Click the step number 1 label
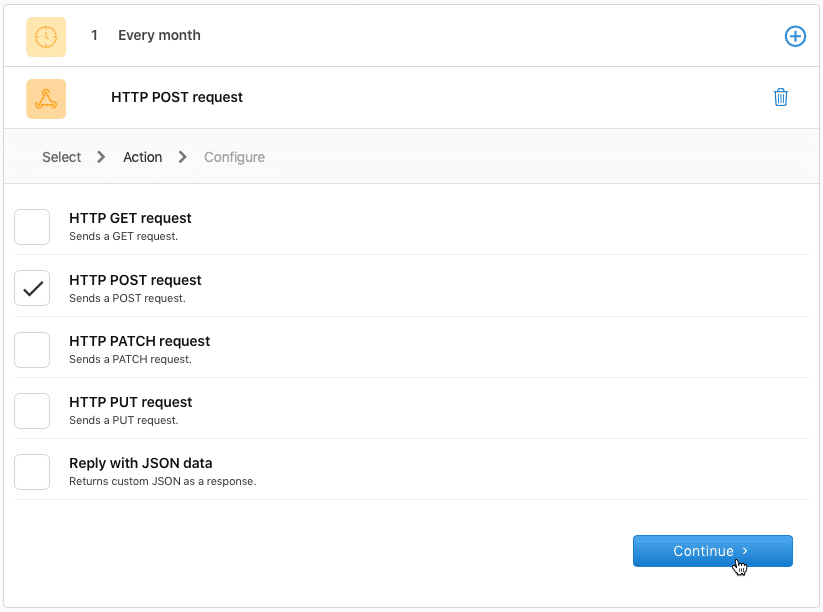Image resolution: width=823 pixels, height=612 pixels. click(x=94, y=36)
